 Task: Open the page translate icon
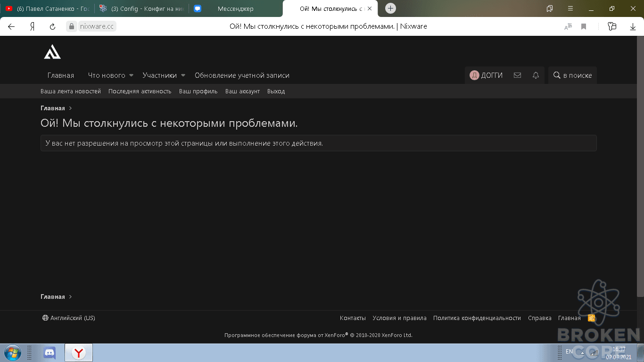(568, 26)
